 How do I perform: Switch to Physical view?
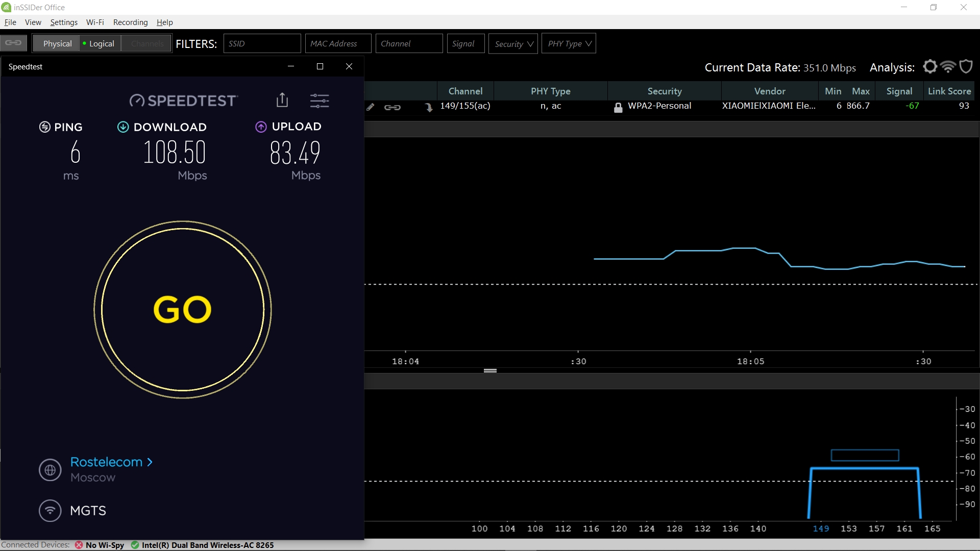click(57, 43)
